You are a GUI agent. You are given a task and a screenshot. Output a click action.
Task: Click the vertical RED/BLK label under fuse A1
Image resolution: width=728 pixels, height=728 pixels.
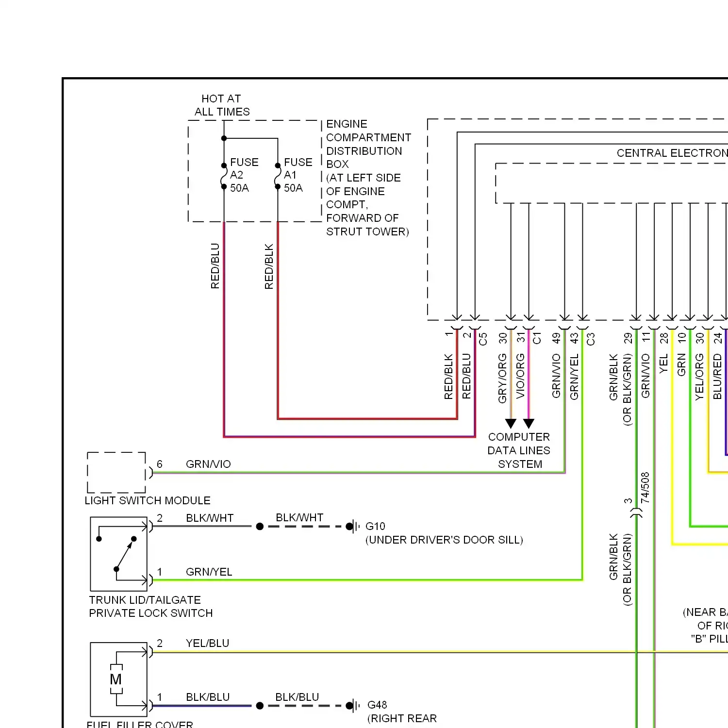pos(269,266)
